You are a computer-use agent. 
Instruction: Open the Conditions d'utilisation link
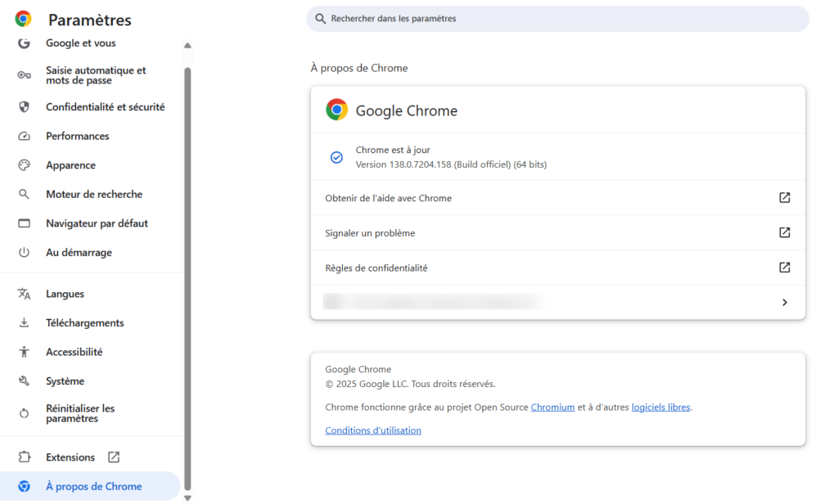tap(373, 430)
